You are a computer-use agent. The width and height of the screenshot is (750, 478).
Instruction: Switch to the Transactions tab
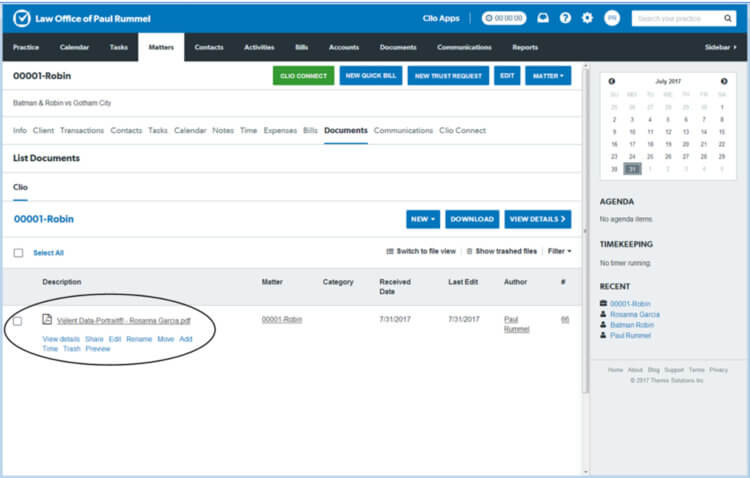(82, 131)
